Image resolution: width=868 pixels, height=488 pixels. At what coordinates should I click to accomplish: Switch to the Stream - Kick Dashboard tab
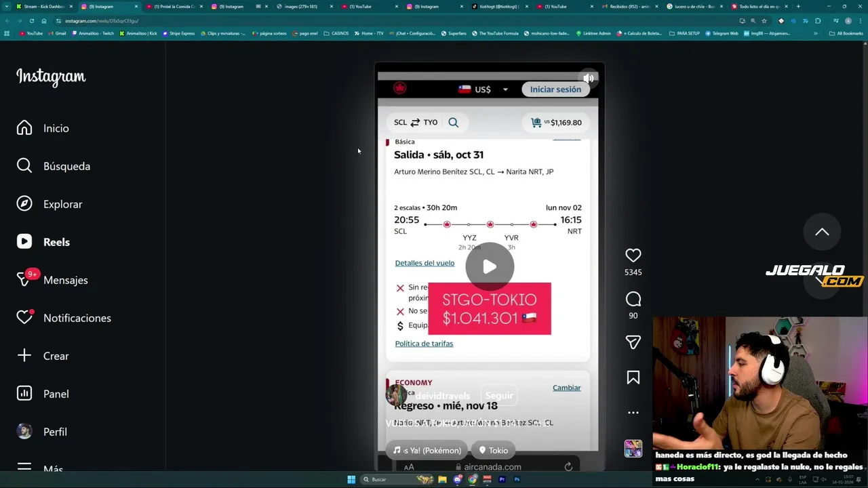[44, 6]
